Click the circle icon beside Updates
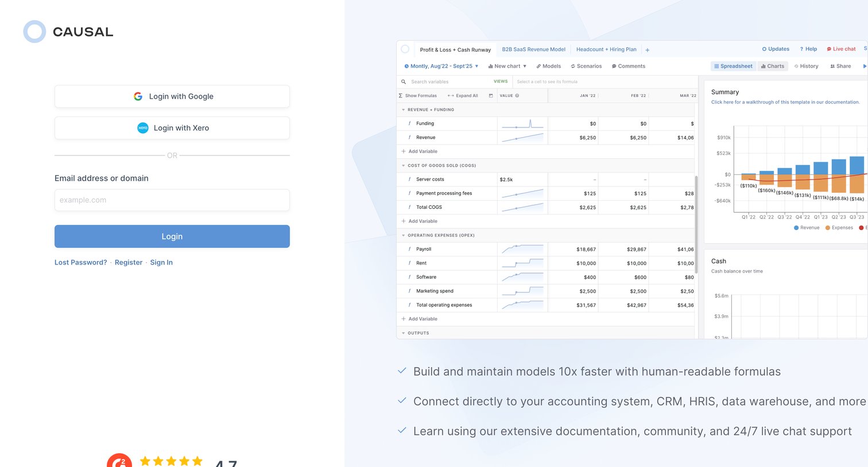 tap(764, 49)
